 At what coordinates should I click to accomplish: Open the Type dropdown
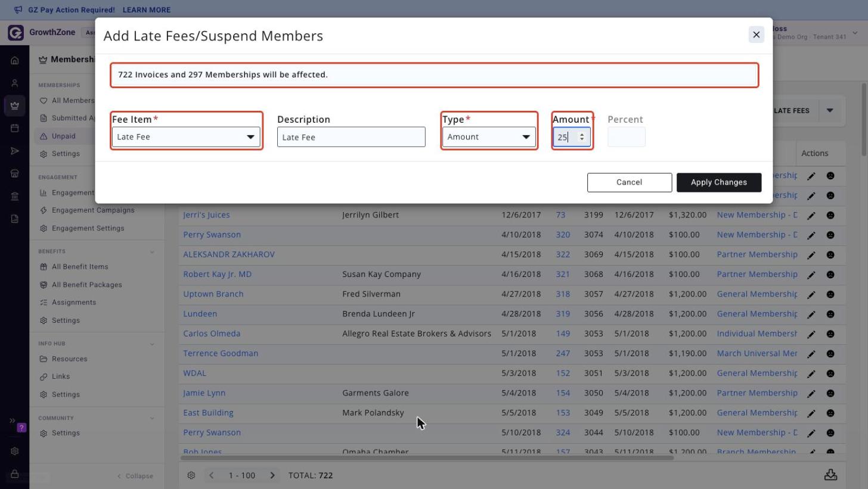click(x=489, y=137)
